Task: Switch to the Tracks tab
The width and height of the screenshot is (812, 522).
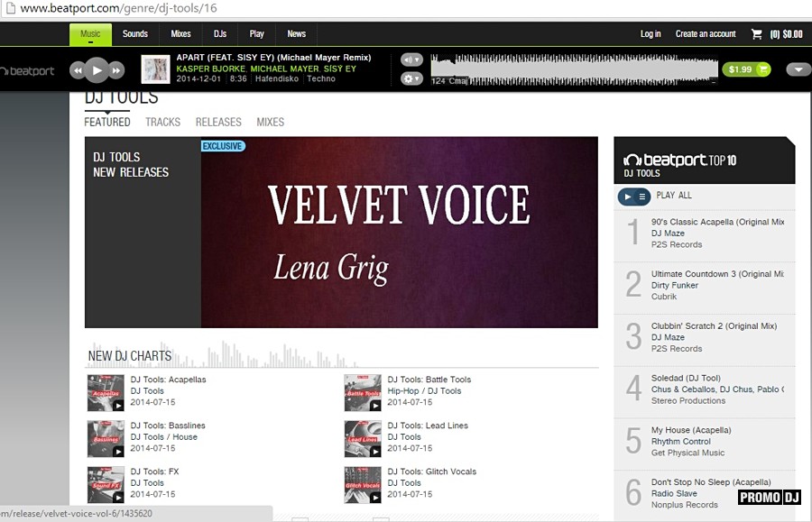Action: point(162,122)
